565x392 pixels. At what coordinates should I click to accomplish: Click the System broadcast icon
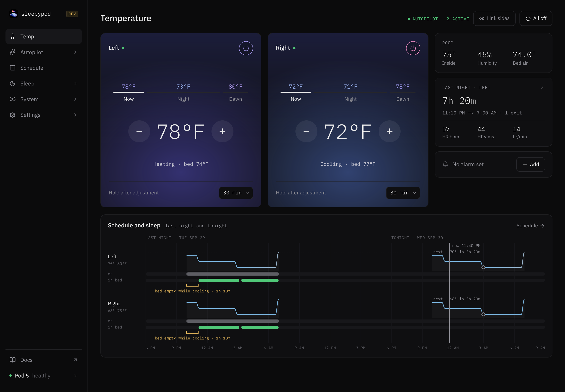pyautogui.click(x=13, y=99)
